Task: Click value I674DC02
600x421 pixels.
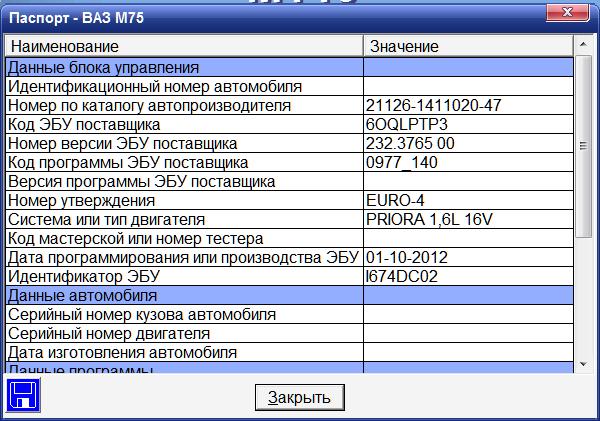Action: click(x=401, y=276)
